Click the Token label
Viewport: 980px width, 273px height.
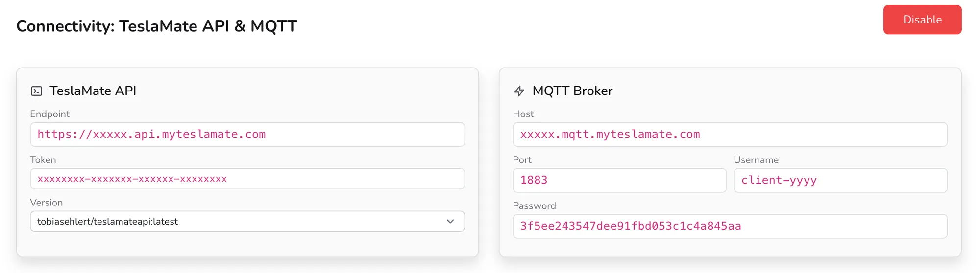(43, 160)
